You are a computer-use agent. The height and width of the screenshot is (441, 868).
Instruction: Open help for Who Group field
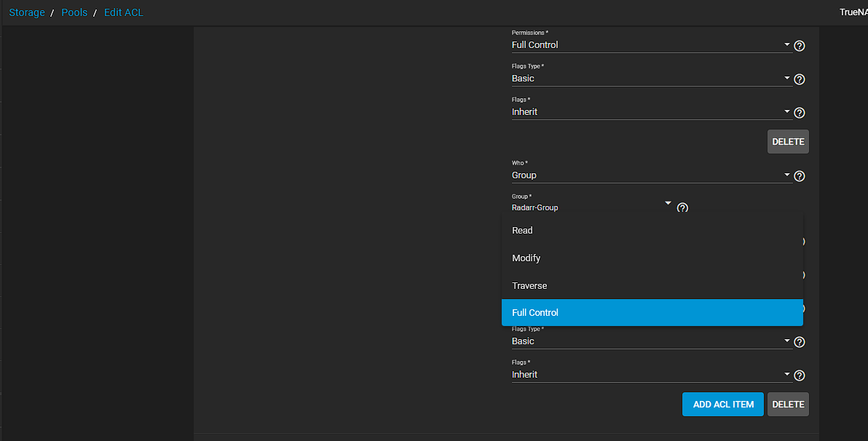(x=800, y=176)
